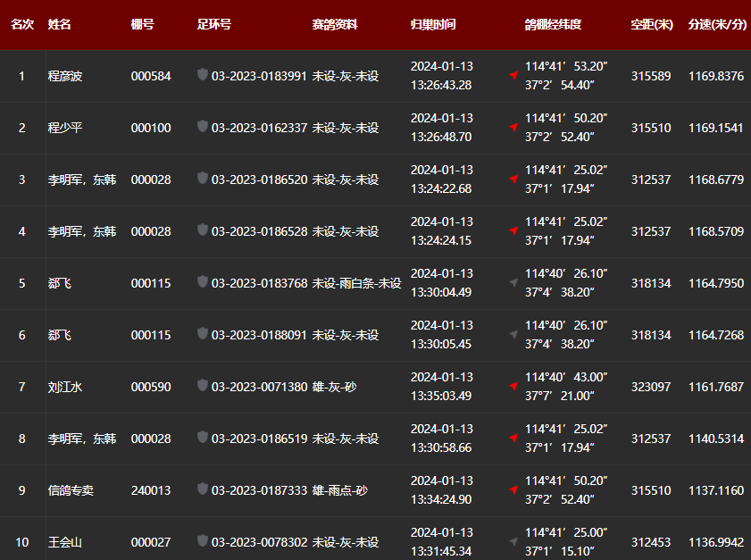Viewport: 751px width, 560px height.
Task: Select the 空距(米) column header
Action: pyautogui.click(x=652, y=24)
